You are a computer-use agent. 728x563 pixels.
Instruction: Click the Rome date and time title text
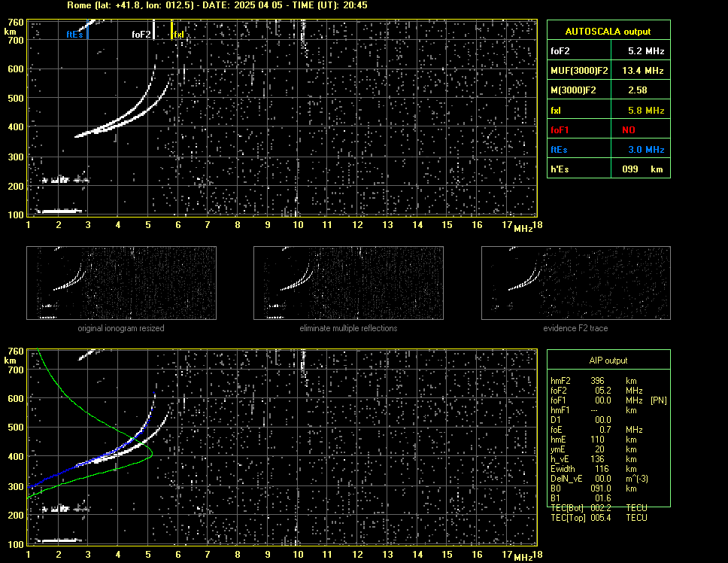pos(217,5)
